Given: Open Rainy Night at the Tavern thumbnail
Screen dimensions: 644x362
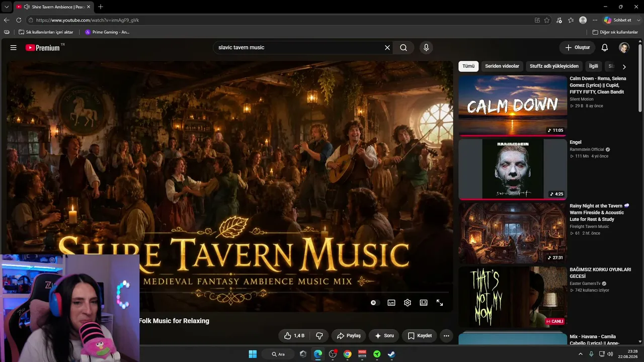Looking at the screenshot, I should pos(513,233).
